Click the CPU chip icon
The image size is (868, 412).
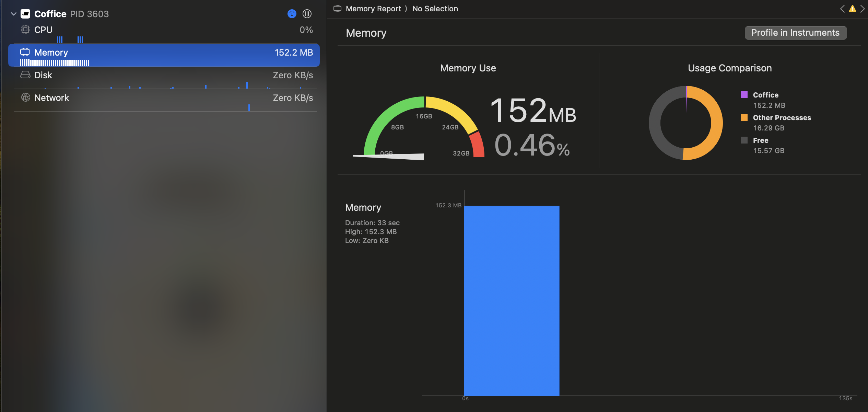[25, 30]
